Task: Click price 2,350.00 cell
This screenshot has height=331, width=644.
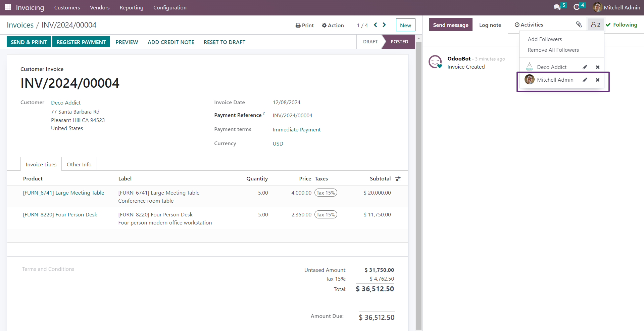Action: coord(301,215)
